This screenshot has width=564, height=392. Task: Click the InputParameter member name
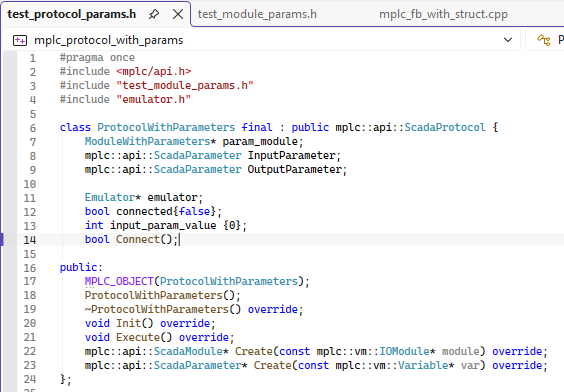pos(291,155)
